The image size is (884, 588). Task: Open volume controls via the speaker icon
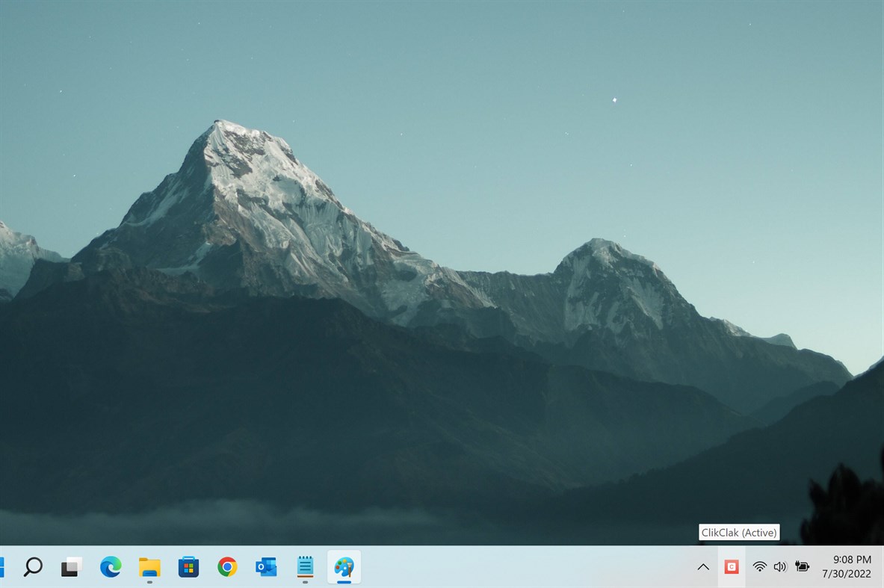pos(779,567)
